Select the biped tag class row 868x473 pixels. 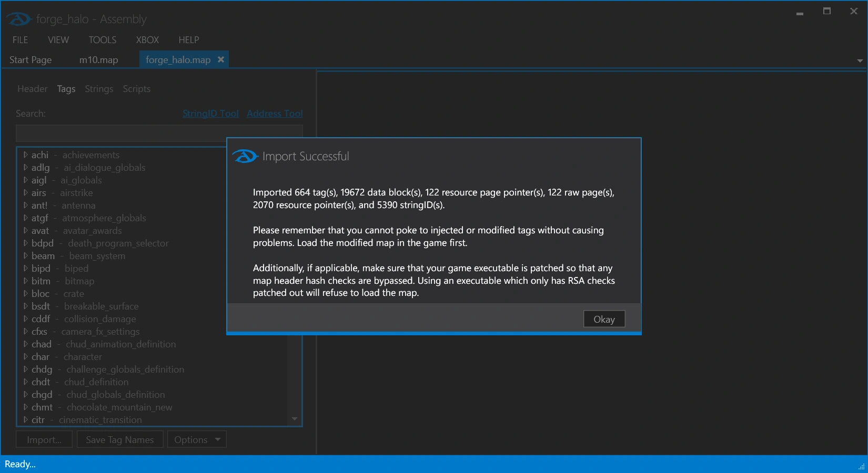coord(60,269)
